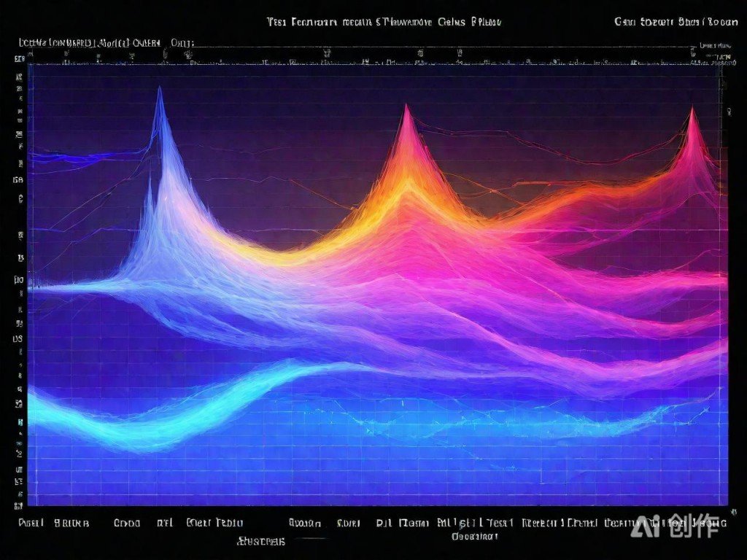Click the centered label beneath the x-axis
The image size is (747, 560).
(262, 541)
